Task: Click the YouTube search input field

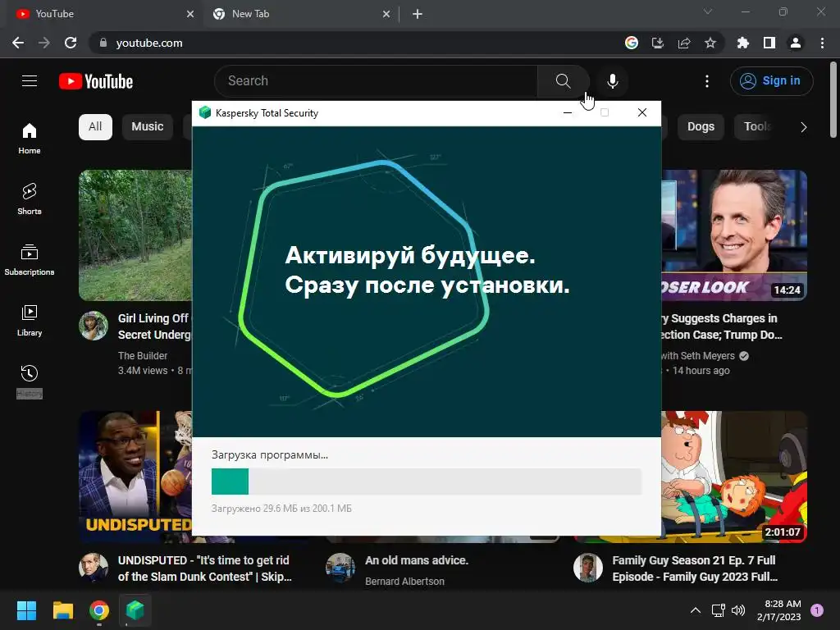Action: tap(376, 81)
